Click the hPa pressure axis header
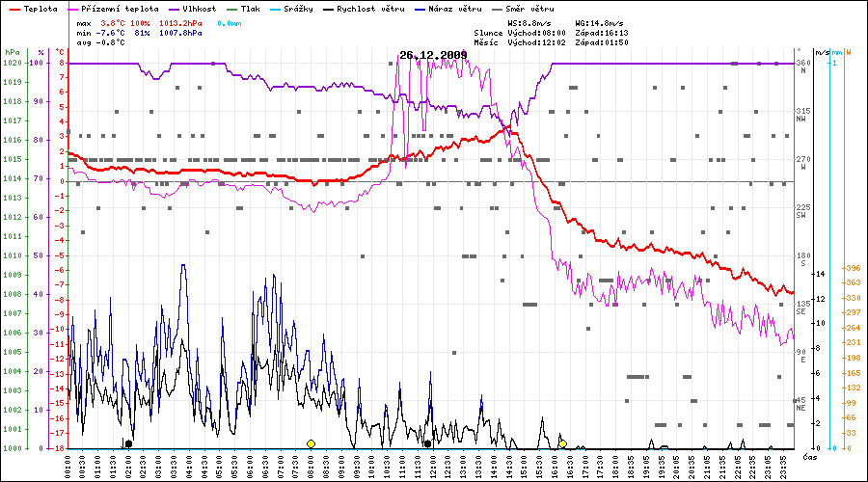This screenshot has width=868, height=482. (x=11, y=51)
